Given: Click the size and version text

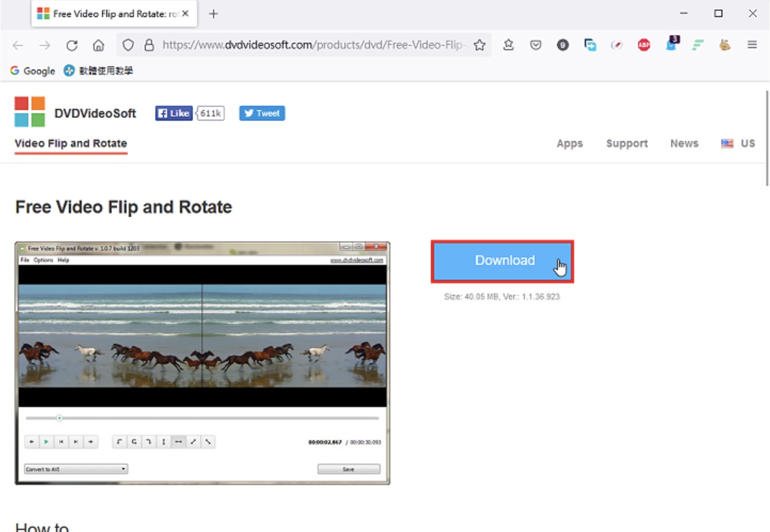Looking at the screenshot, I should [502, 297].
